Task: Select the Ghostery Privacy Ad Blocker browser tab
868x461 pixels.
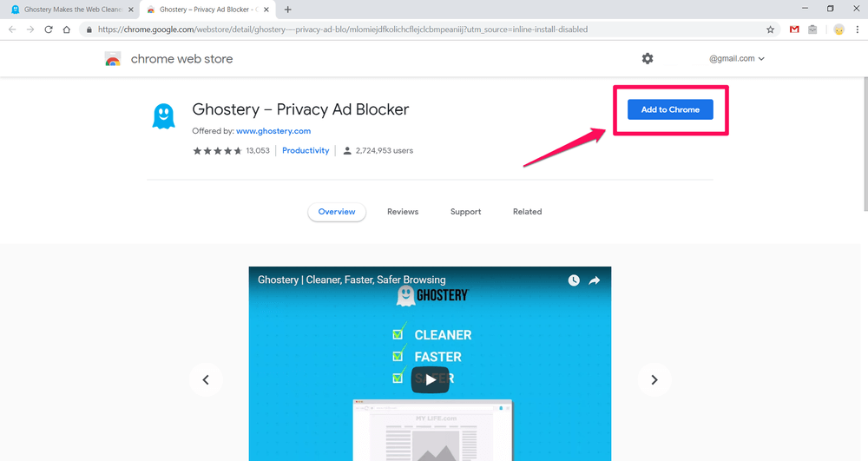Action: 207,10
